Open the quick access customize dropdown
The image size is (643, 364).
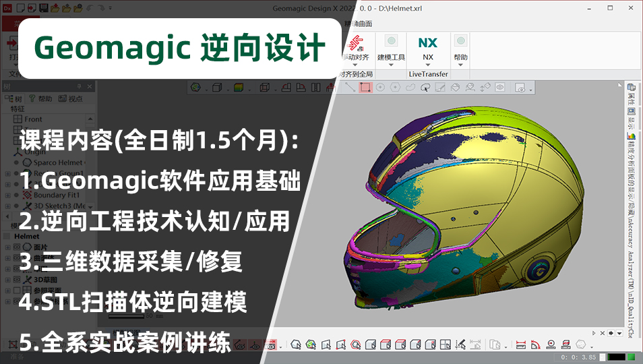click(111, 8)
